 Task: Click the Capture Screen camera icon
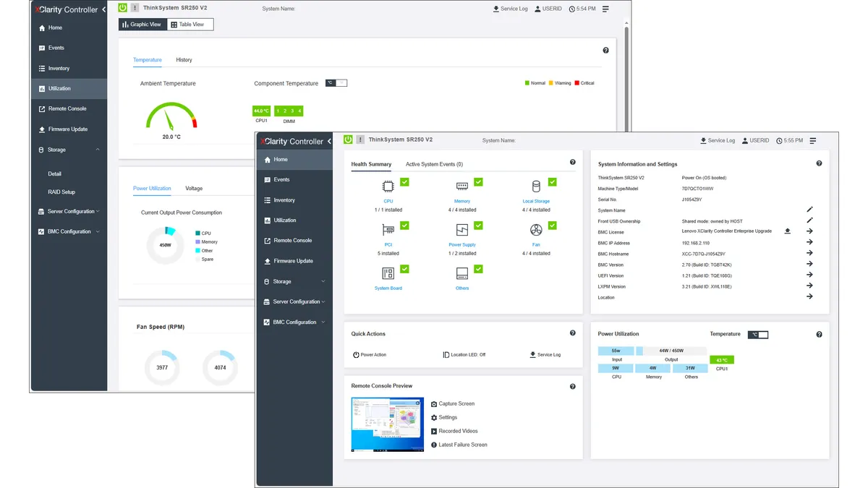434,403
